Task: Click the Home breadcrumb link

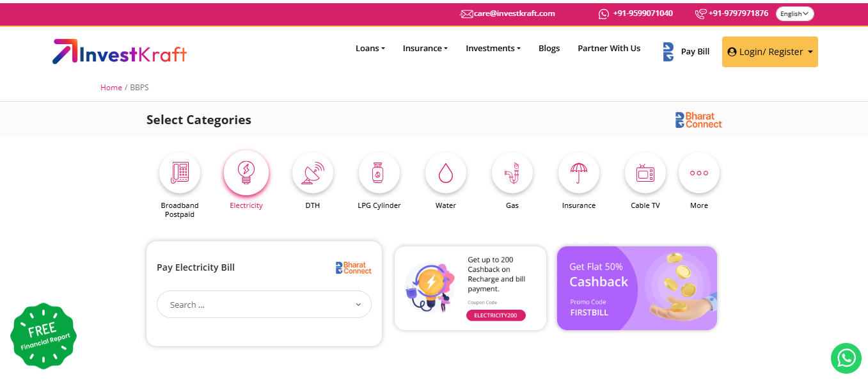Action: pos(111,88)
